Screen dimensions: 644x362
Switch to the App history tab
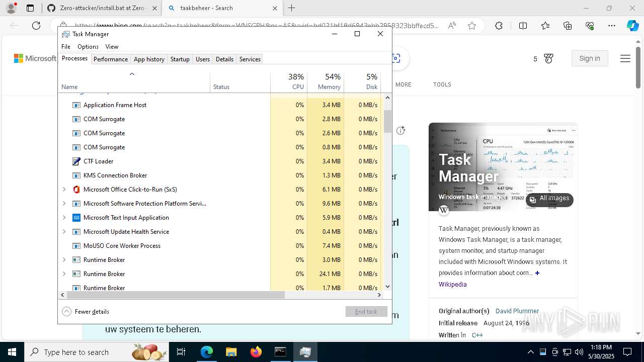pos(149,59)
